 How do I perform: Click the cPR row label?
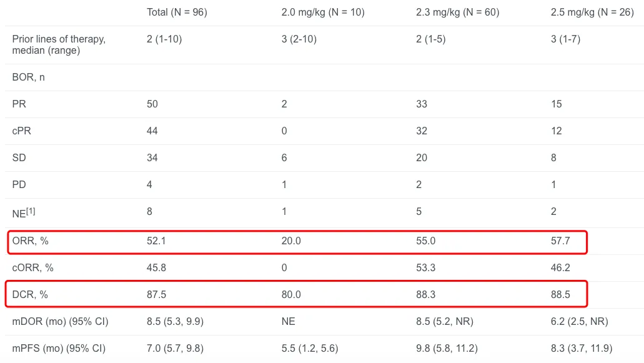(22, 131)
